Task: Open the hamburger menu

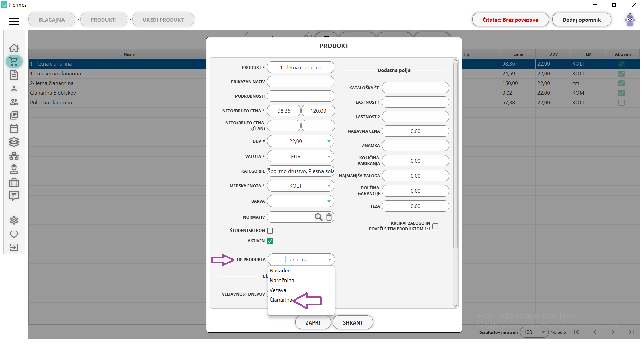Action: (14, 21)
